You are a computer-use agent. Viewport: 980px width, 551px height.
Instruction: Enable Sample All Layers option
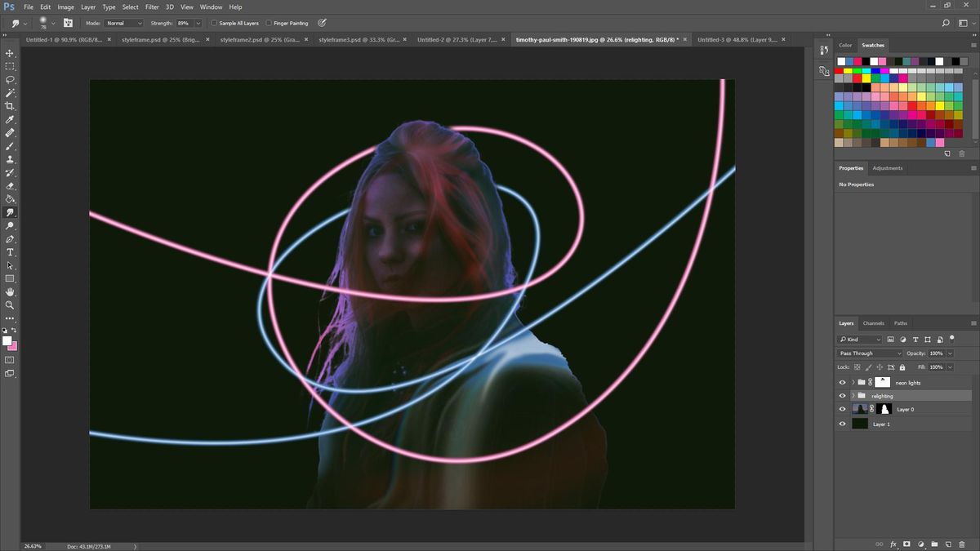point(215,23)
